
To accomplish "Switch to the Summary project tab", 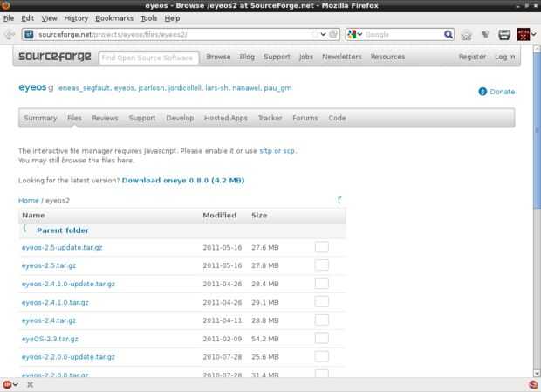I will point(40,118).
